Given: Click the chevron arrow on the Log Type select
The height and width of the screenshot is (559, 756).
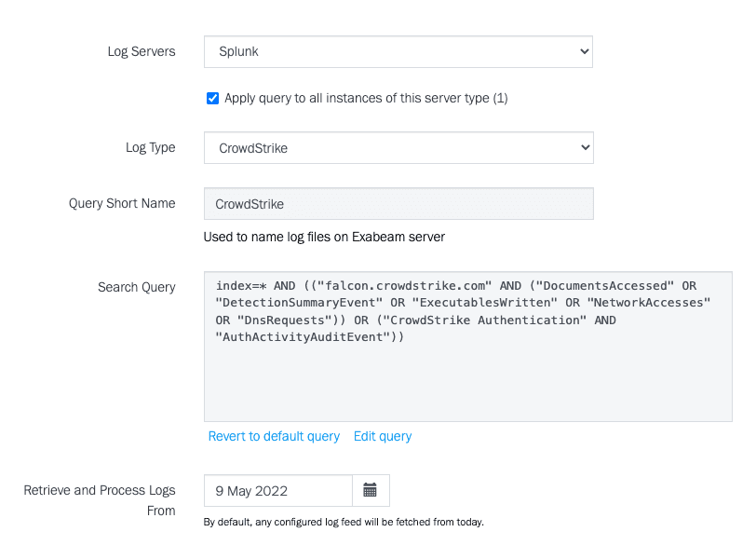Looking at the screenshot, I should click(584, 147).
